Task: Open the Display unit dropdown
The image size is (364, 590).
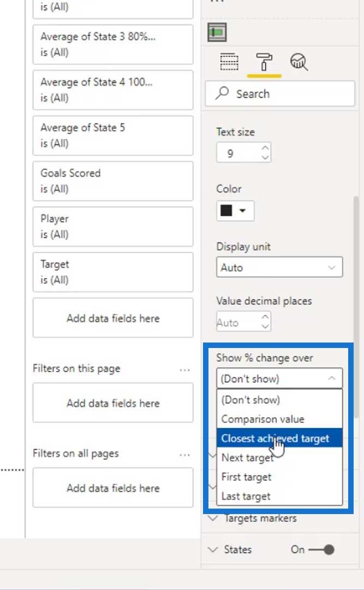Action: coord(279,268)
